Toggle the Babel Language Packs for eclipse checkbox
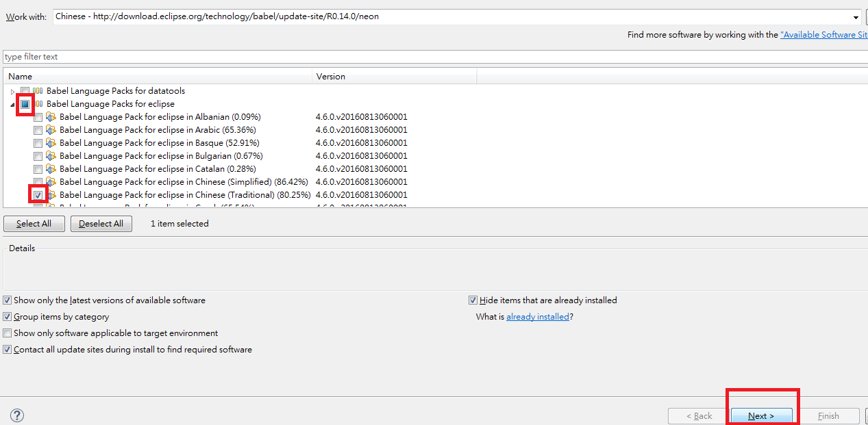868x425 pixels. click(x=25, y=104)
